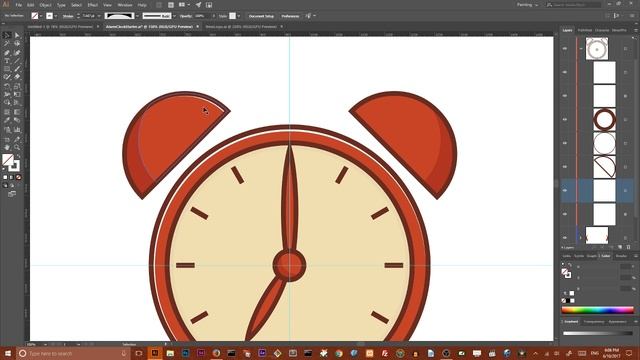Select the Line Segment tool
The width and height of the screenshot is (640, 360).
click(x=17, y=61)
